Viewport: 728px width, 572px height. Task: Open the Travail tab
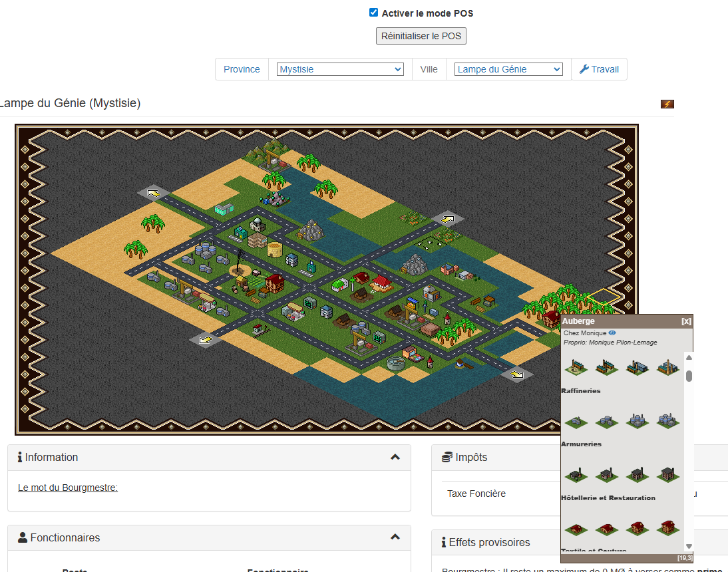coord(599,69)
